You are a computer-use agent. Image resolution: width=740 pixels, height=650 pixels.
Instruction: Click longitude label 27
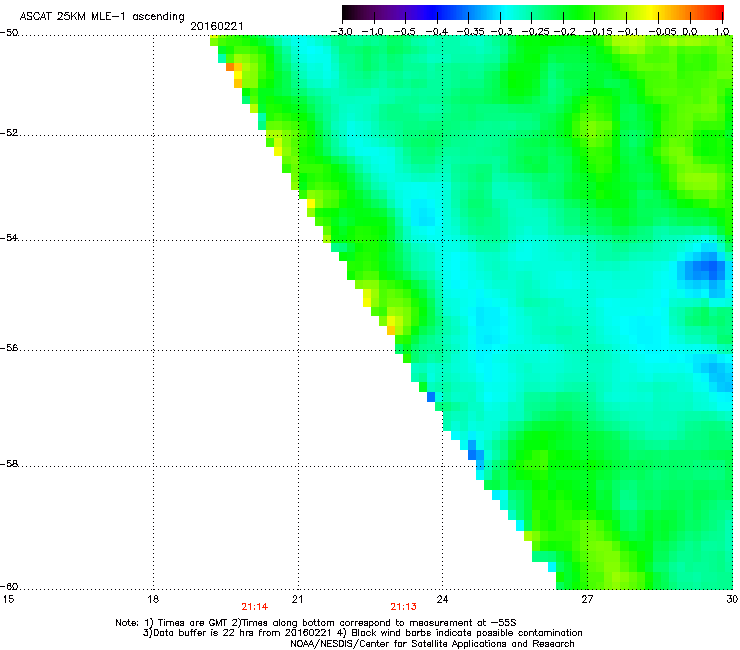(x=587, y=599)
